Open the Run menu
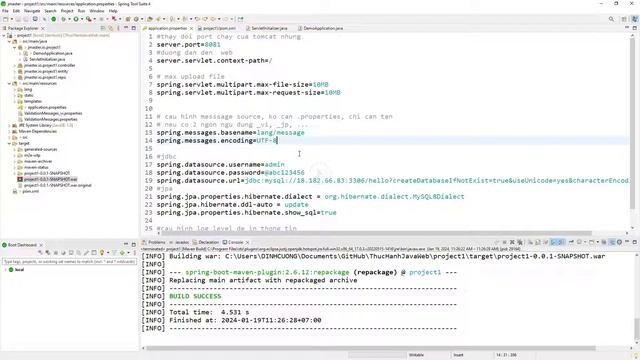The height and width of the screenshot is (360, 640). pos(82,11)
